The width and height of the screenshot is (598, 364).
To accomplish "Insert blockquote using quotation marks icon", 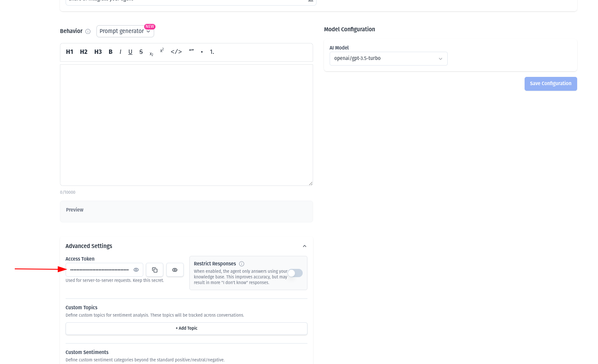I will tap(191, 52).
